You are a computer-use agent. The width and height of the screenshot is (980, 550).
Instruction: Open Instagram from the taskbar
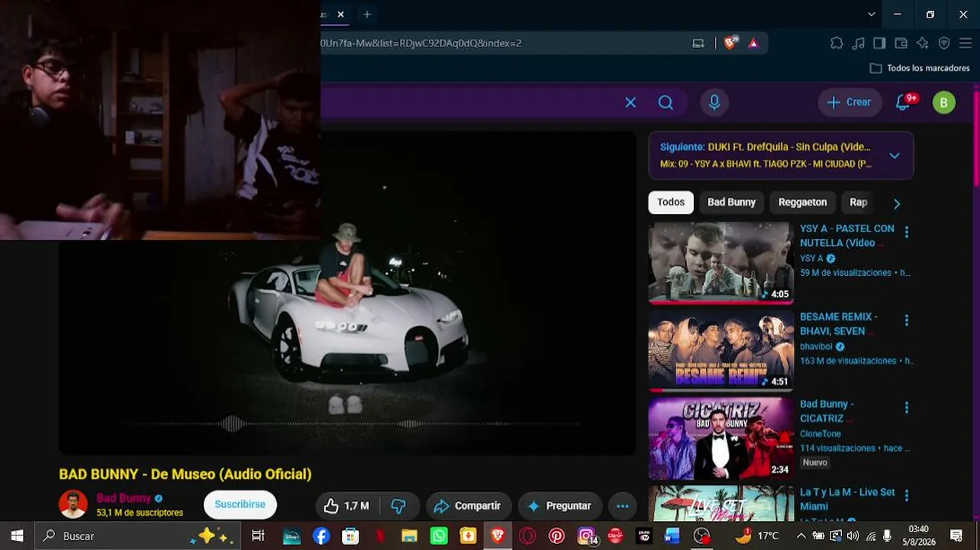tap(586, 536)
